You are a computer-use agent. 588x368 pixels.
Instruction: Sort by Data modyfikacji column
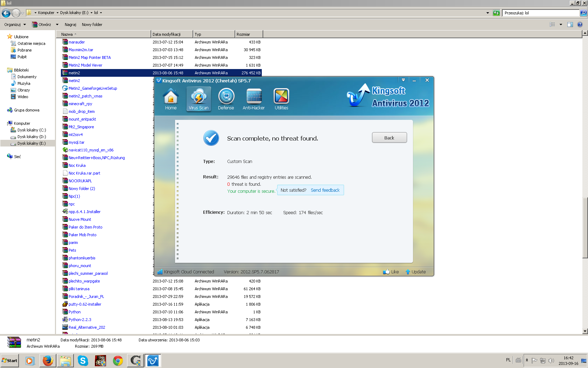click(172, 34)
